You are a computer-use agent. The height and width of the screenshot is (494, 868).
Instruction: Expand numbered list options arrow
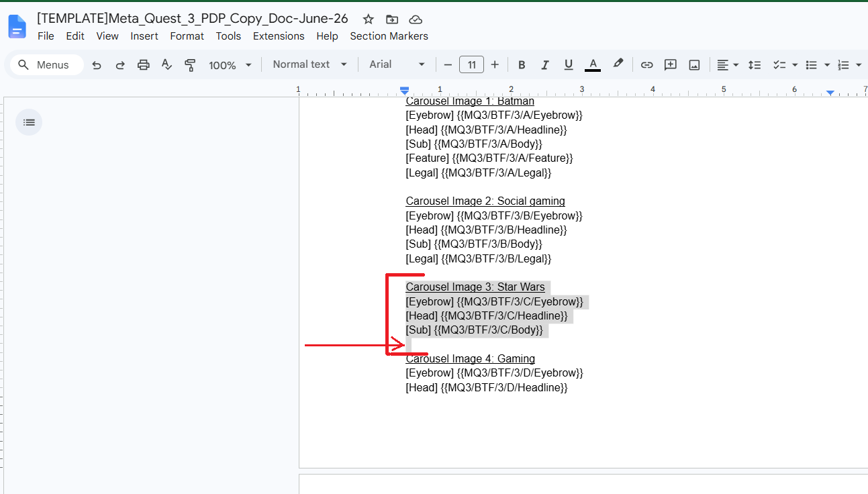pyautogui.click(x=859, y=65)
